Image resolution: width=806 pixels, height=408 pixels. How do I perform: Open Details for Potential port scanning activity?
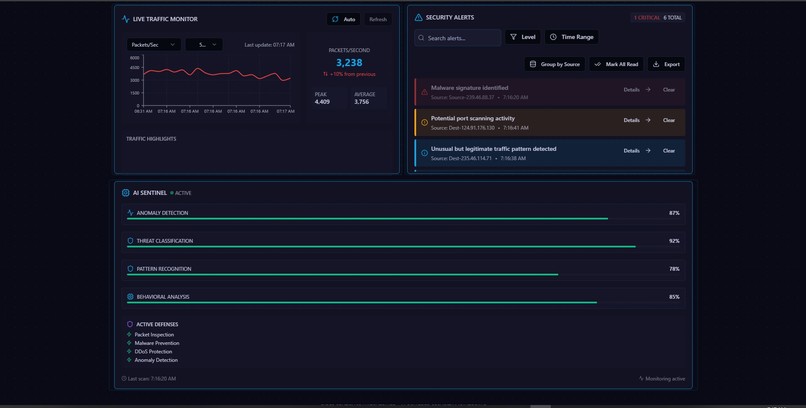click(x=637, y=120)
